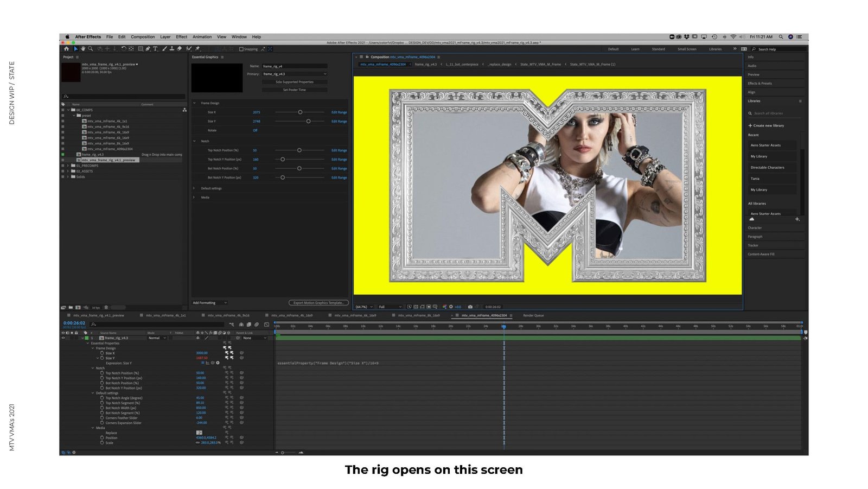The height and width of the screenshot is (489, 868).
Task: Open the Composition menu
Action: (x=143, y=37)
